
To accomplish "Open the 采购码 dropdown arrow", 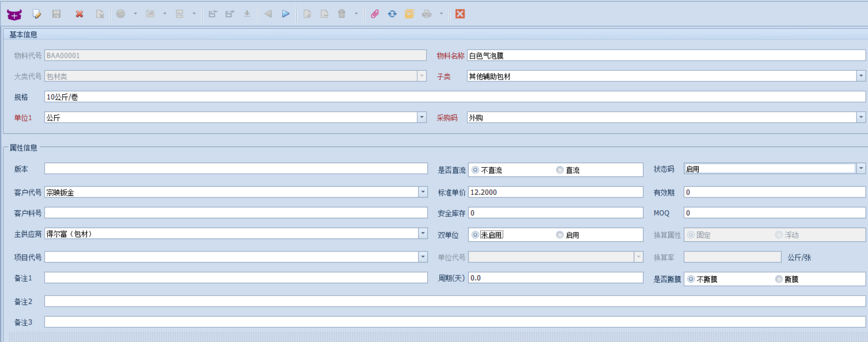I will (861, 117).
